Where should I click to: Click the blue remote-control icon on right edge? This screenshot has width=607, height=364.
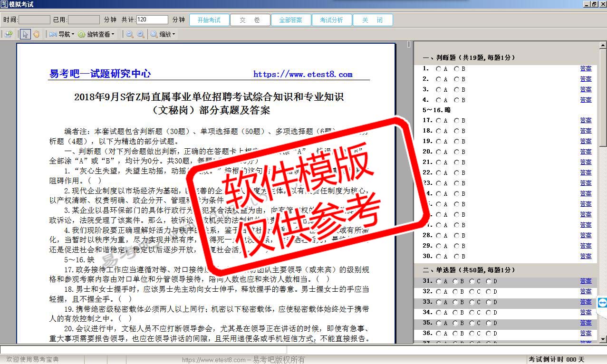pyautogui.click(x=602, y=303)
